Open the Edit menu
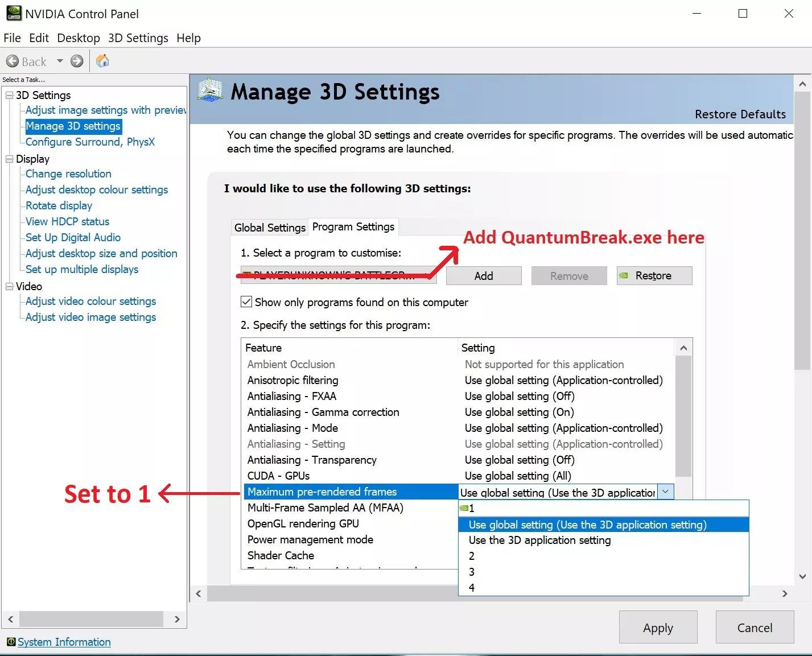 (x=39, y=38)
